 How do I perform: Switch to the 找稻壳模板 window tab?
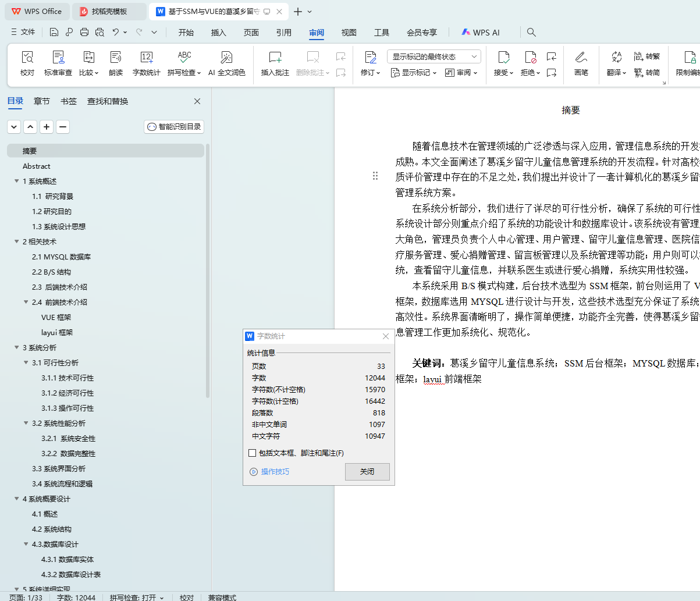pyautogui.click(x=110, y=12)
